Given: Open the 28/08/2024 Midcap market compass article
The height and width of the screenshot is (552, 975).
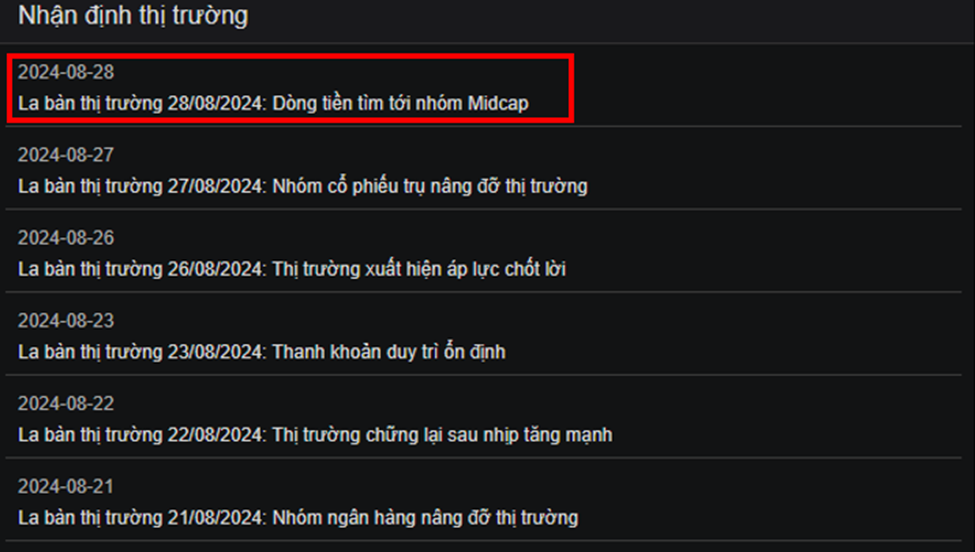Looking at the screenshot, I should click(273, 103).
